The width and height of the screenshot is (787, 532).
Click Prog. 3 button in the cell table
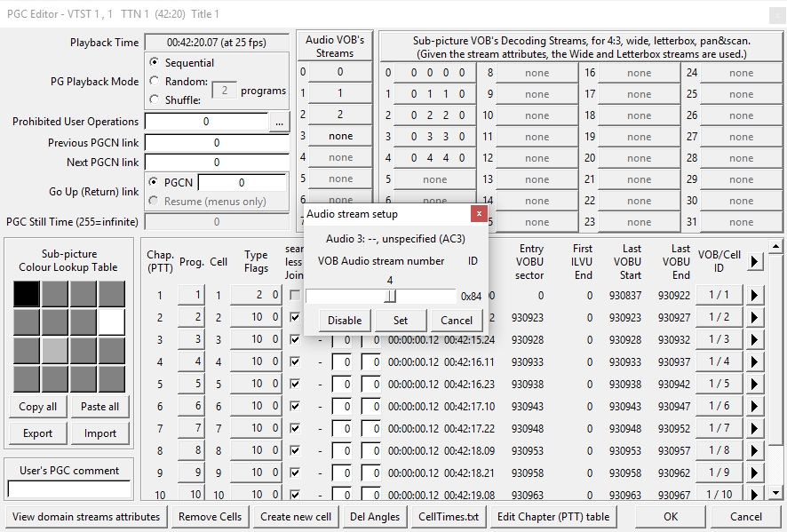coord(191,340)
